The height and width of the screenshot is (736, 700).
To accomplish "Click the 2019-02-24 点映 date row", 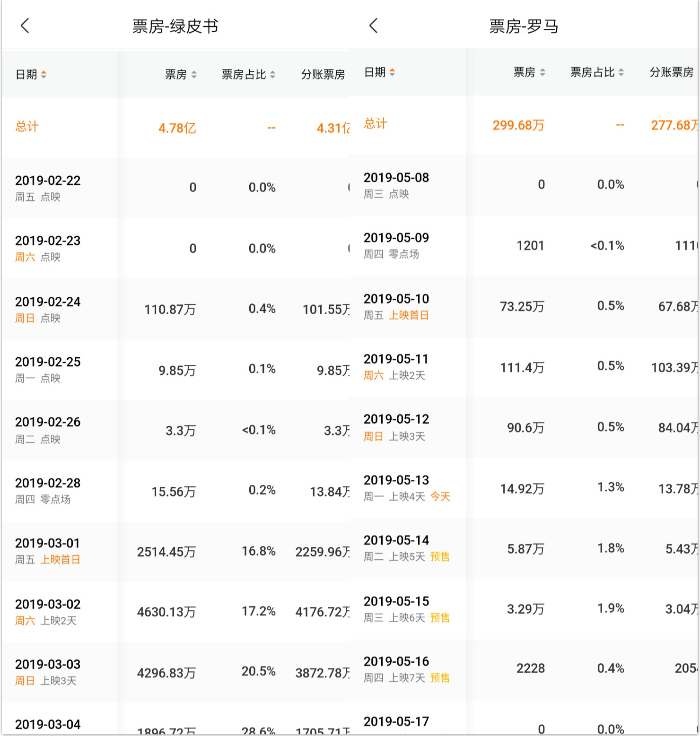I will pyautogui.click(x=175, y=310).
